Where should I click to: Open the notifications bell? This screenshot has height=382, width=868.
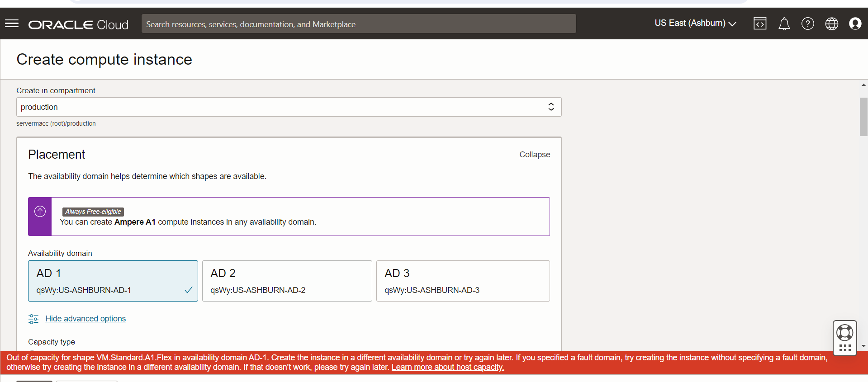coord(784,24)
